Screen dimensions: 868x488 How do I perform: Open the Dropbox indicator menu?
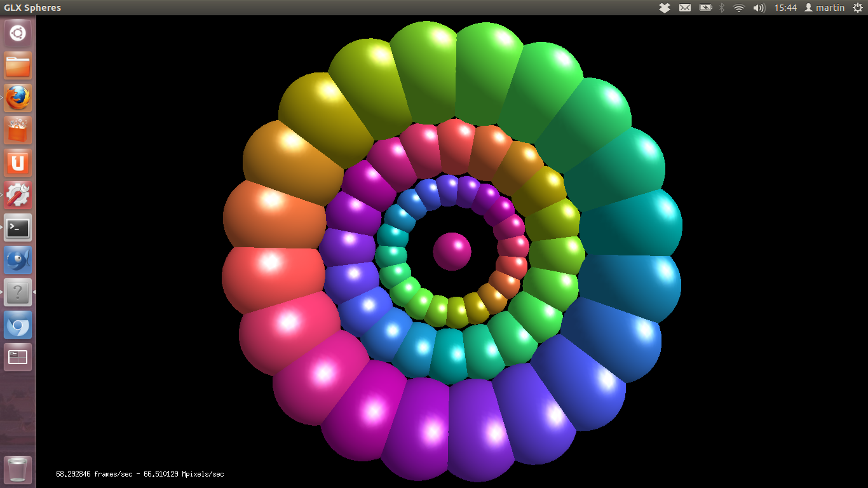(665, 8)
